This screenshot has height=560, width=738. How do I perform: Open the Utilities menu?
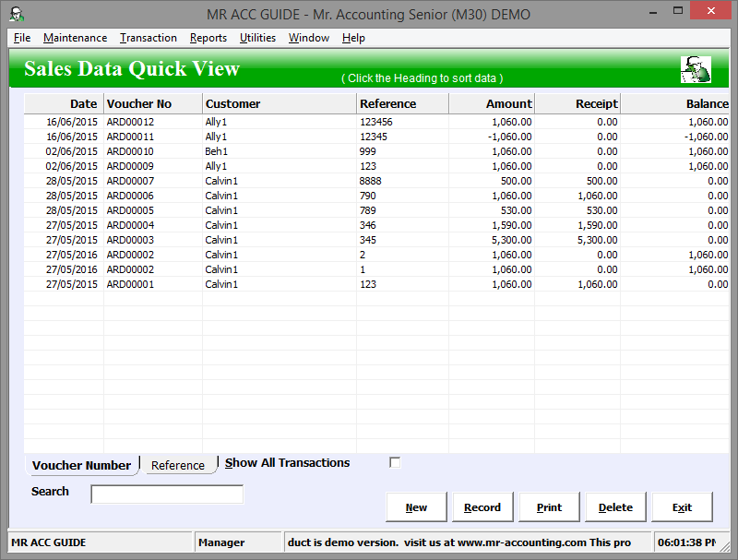point(257,38)
